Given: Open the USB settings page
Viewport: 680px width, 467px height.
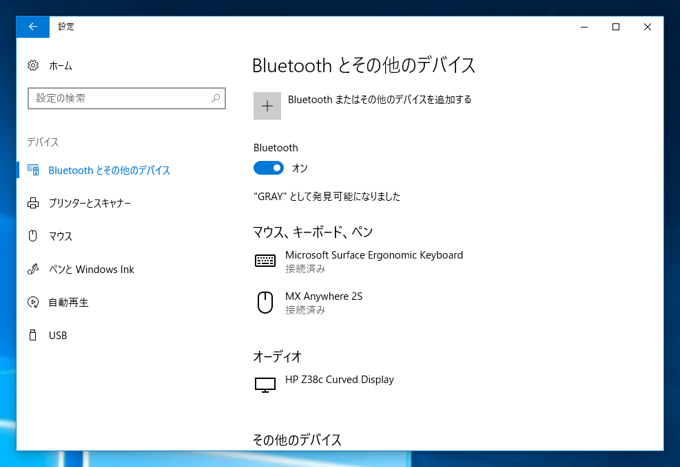Looking at the screenshot, I should tap(58, 336).
